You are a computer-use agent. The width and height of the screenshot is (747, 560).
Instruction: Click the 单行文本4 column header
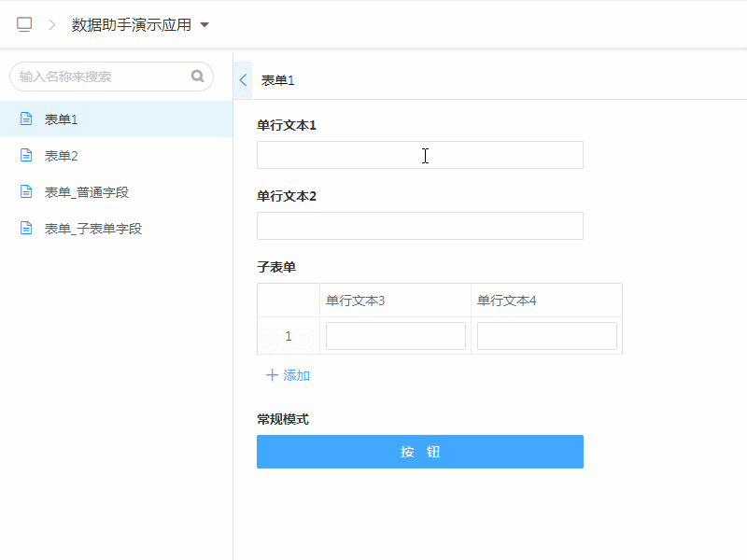tap(507, 301)
